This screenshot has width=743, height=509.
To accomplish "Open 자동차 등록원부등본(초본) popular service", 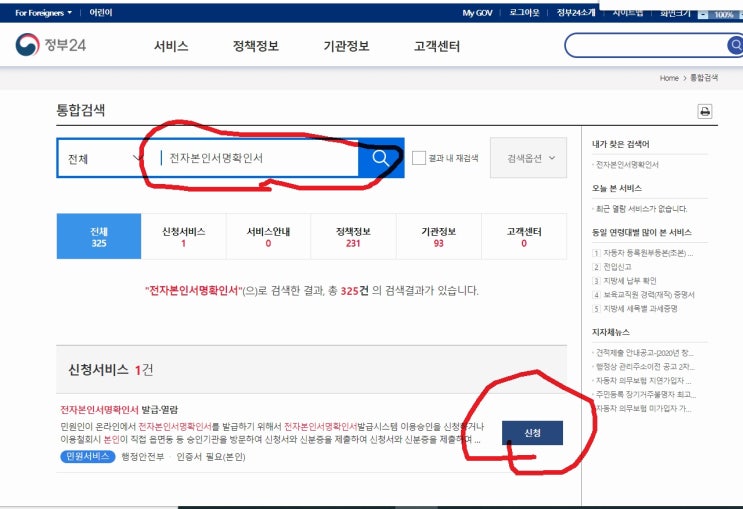I will pyautogui.click(x=648, y=253).
